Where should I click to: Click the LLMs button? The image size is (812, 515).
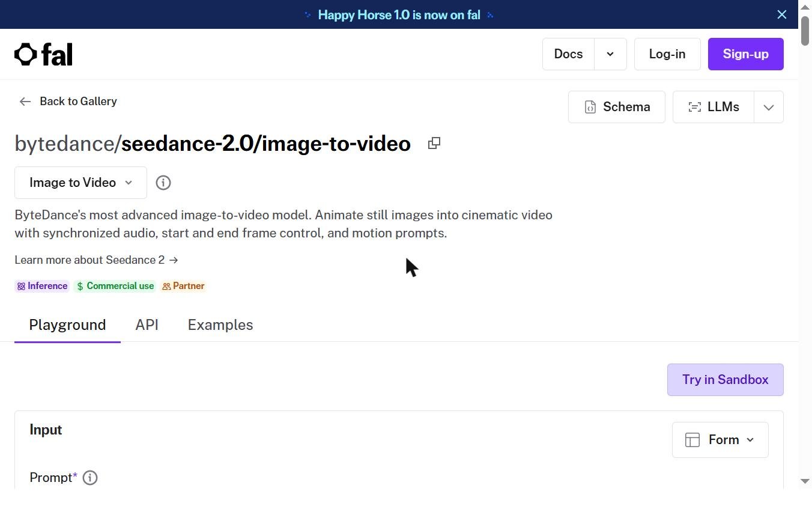pos(714,107)
